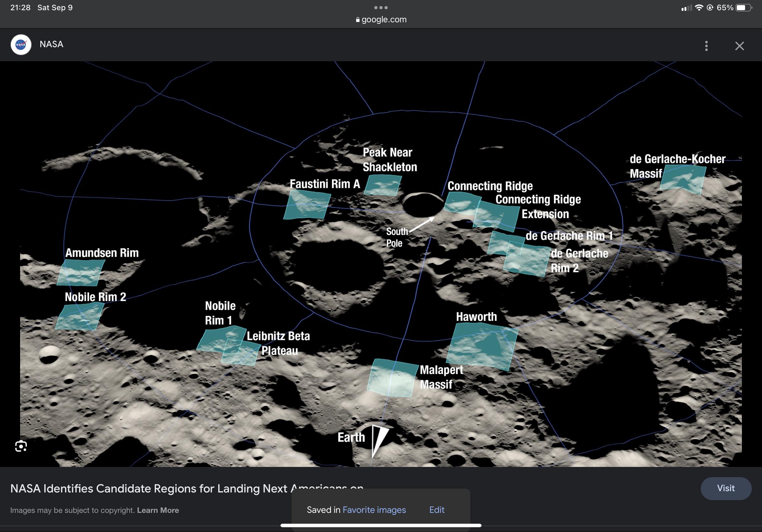Tap the Wi-Fi status icon
The height and width of the screenshot is (532, 762).
pyautogui.click(x=699, y=8)
